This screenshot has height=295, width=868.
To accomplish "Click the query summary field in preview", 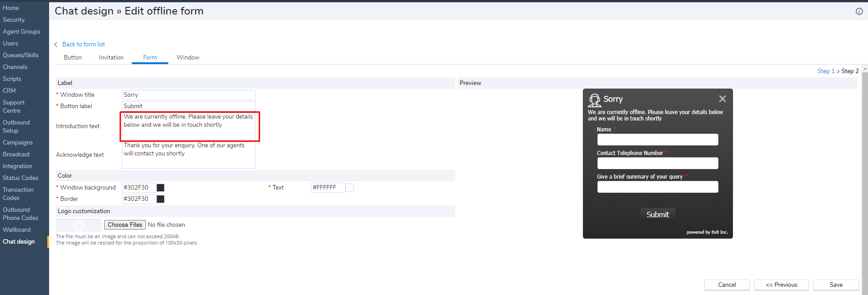I will click(657, 187).
